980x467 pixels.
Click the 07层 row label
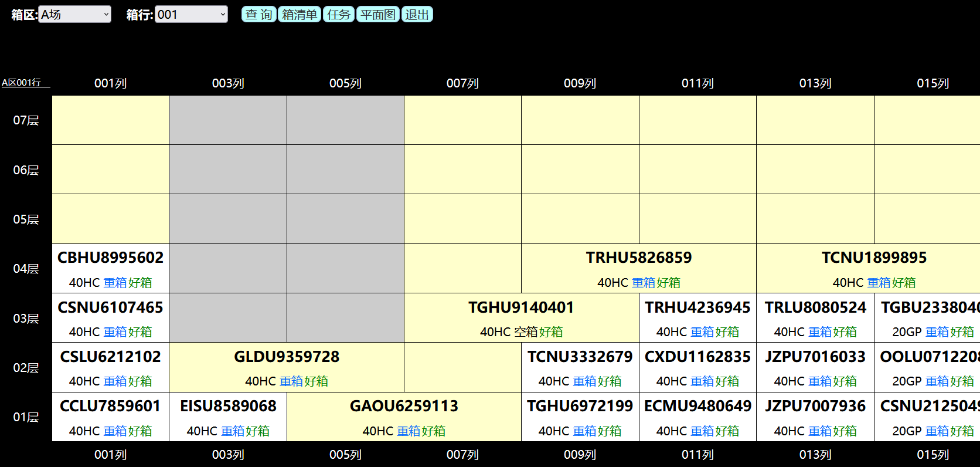[x=26, y=120]
